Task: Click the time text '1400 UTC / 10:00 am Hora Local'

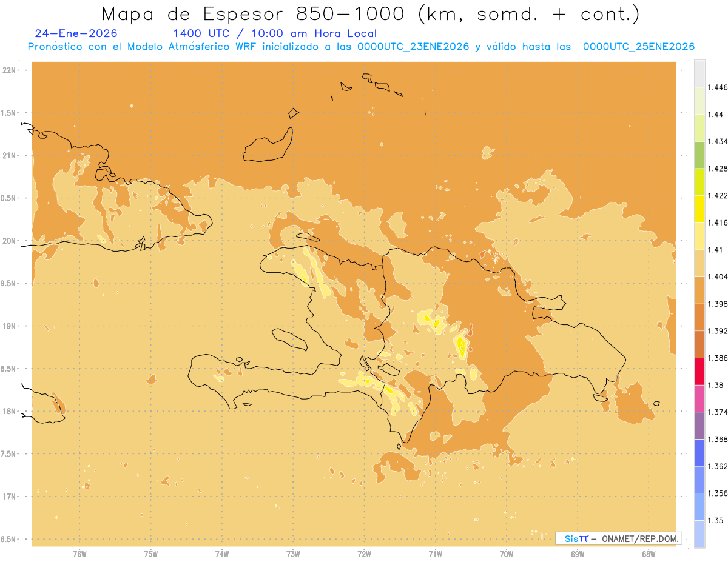Action: pos(275,34)
